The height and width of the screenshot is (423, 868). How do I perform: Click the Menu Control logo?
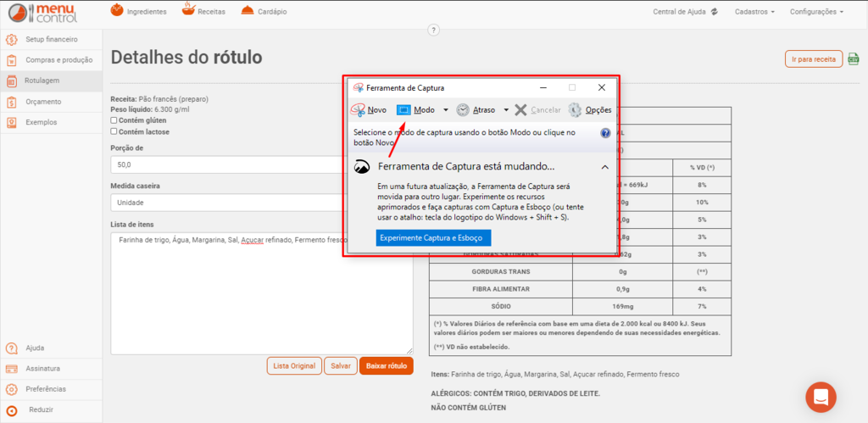click(x=44, y=14)
